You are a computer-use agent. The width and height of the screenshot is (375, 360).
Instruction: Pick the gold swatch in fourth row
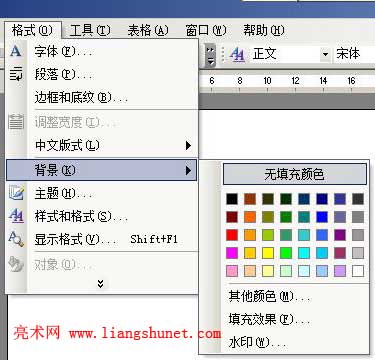click(250, 253)
